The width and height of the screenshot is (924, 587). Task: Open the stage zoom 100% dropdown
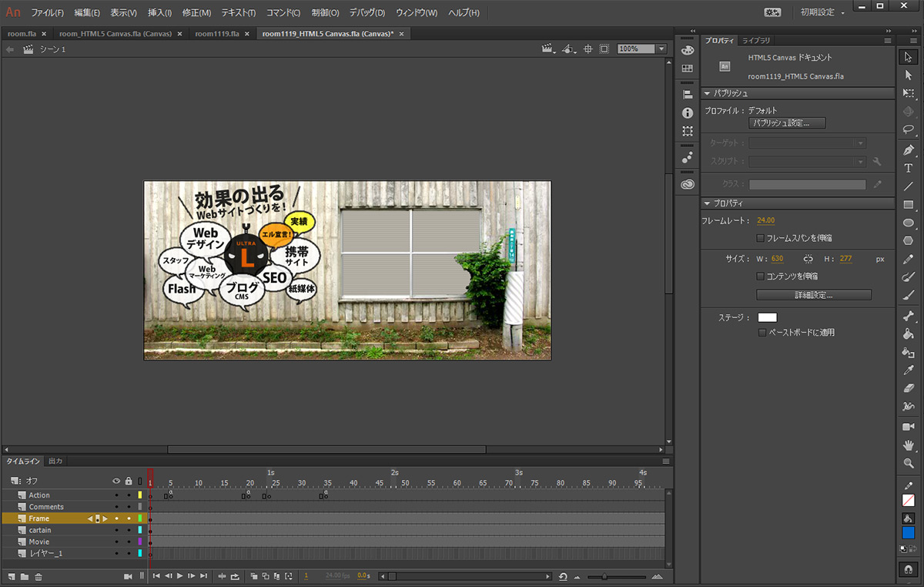[661, 49]
